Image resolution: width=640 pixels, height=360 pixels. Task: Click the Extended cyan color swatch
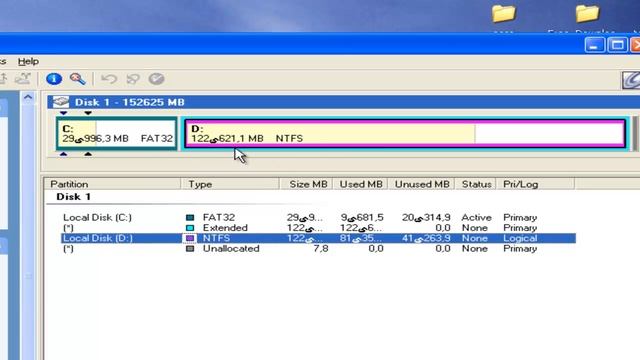190,228
